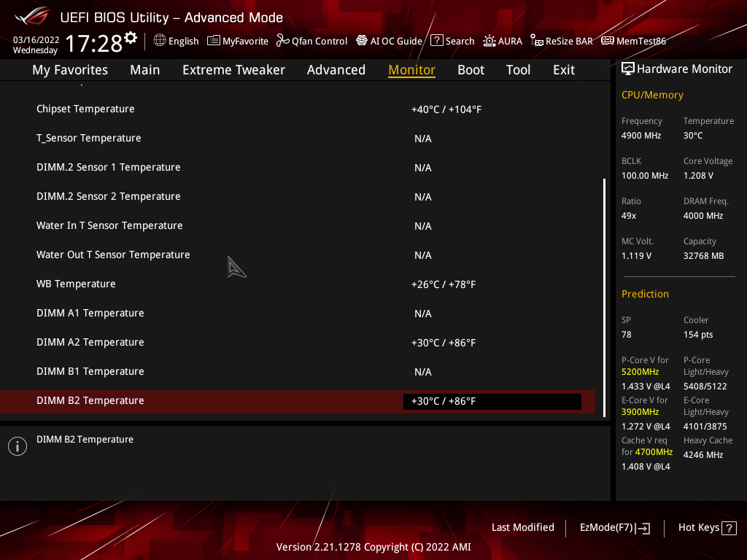Toggle ReSize BAR icon
Screen dimensions: 747x560
click(537, 41)
